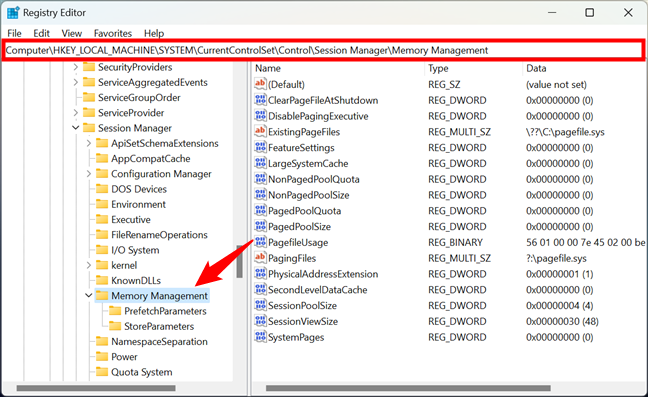Screen dimensions: 648x397
Task: Select the DOS Devices key
Action: point(139,189)
